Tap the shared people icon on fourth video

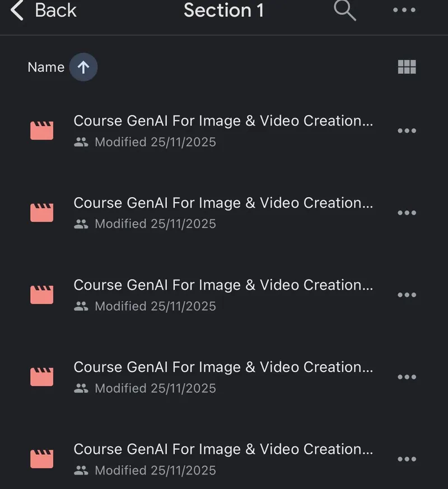[81, 388]
